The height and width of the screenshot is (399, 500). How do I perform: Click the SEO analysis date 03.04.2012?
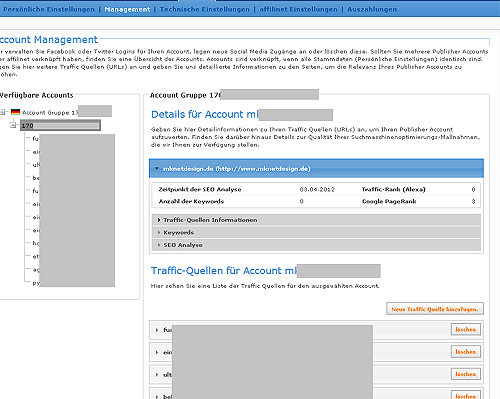pos(317,189)
